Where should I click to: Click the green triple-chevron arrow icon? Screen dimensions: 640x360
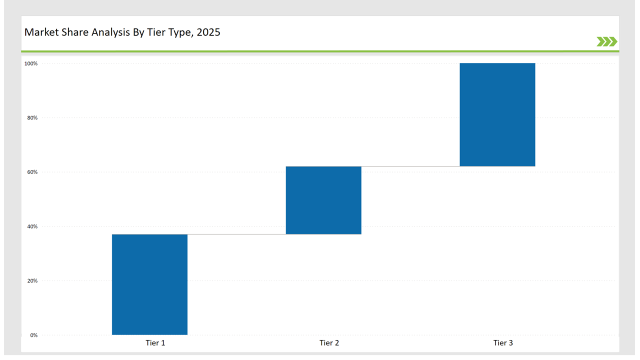(x=607, y=42)
